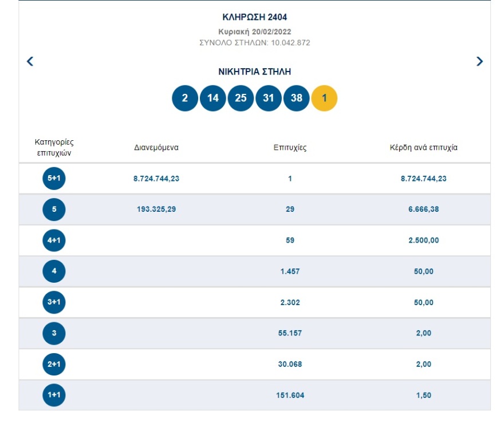Select the 3+1 category badge
Viewport: 504px width, 435px height.
(54, 302)
